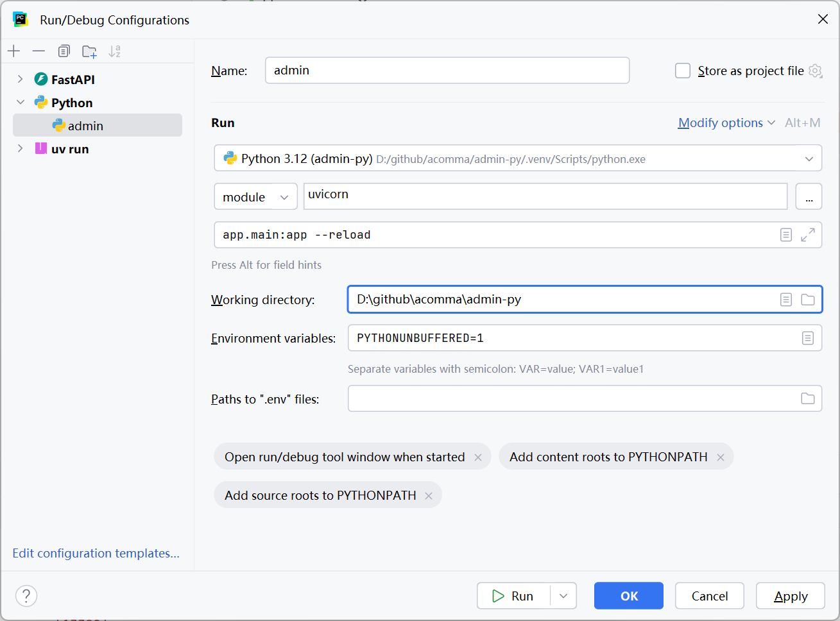Select the admin configuration in tree

coord(85,126)
